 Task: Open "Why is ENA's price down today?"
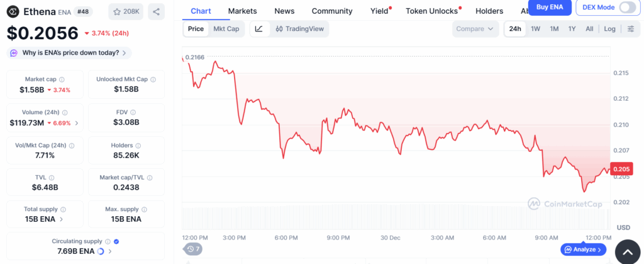pos(70,53)
